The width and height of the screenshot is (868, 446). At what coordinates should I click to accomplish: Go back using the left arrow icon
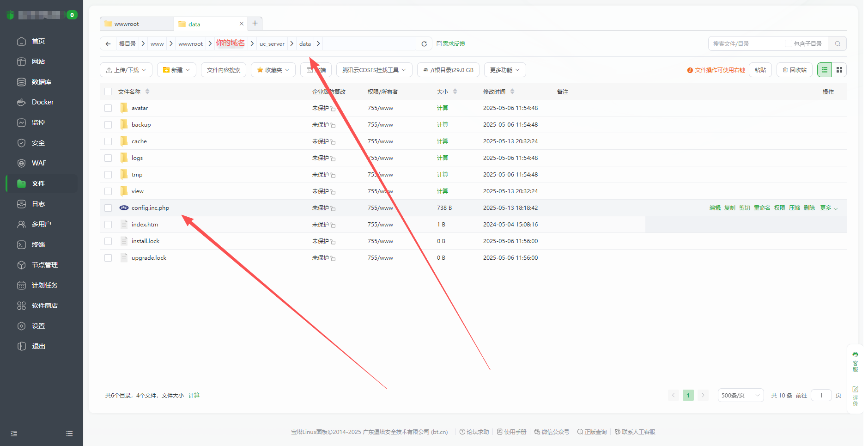pos(108,44)
